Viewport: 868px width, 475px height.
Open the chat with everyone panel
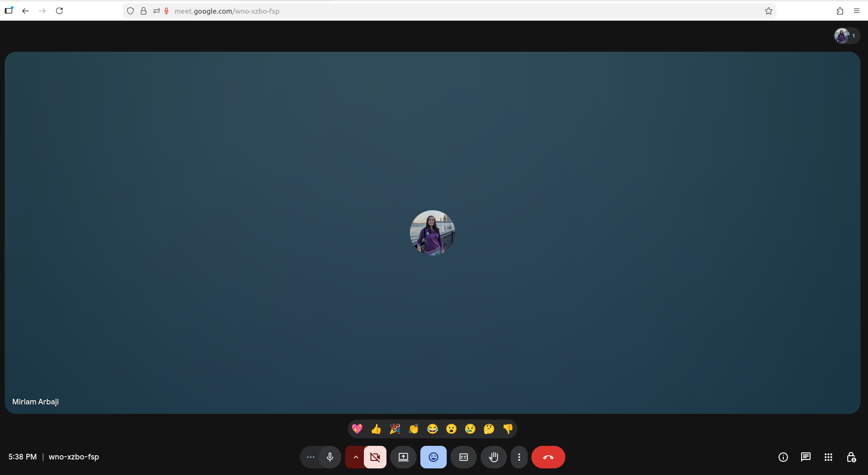(806, 457)
